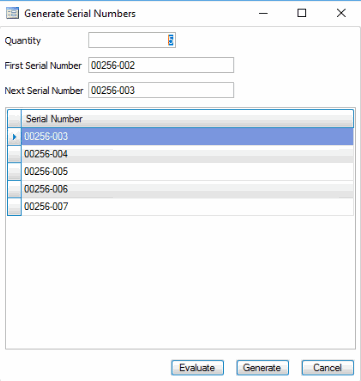The image size is (361, 381).
Task: Click the row header beside 00256-007
Action: click(14, 207)
